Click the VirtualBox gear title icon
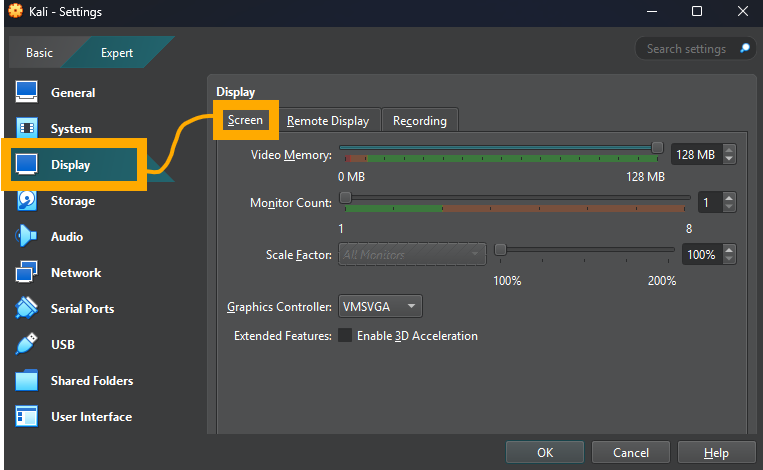This screenshot has width=763, height=470. point(15,11)
